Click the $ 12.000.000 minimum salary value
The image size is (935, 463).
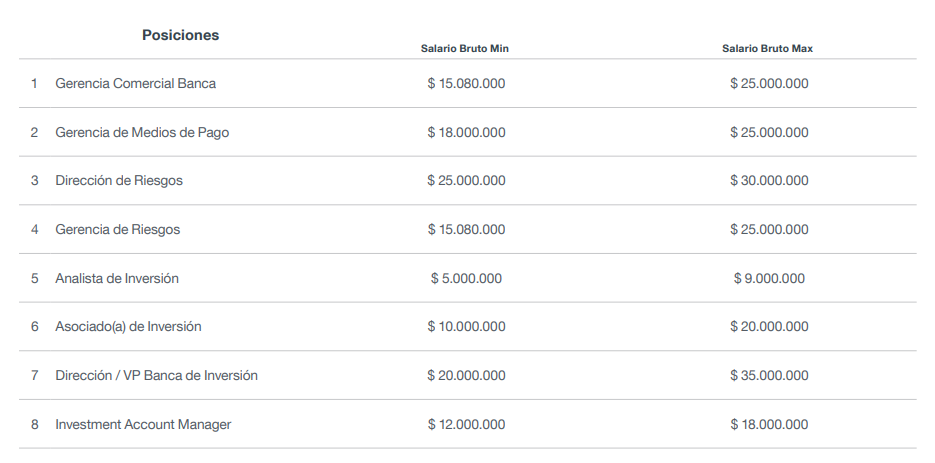click(x=466, y=425)
